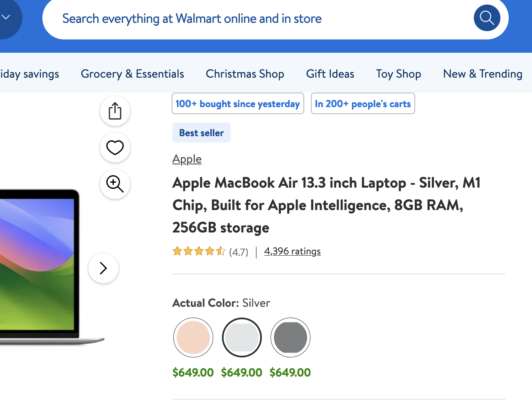Screen dimensions: 532x406
Task: Choose the Gold color option
Action: (193, 338)
